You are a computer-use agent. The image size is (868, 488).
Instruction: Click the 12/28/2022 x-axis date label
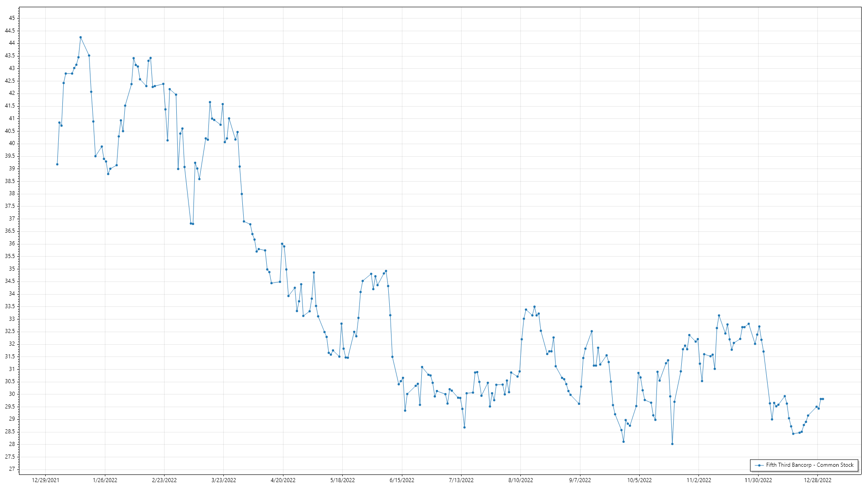point(817,480)
